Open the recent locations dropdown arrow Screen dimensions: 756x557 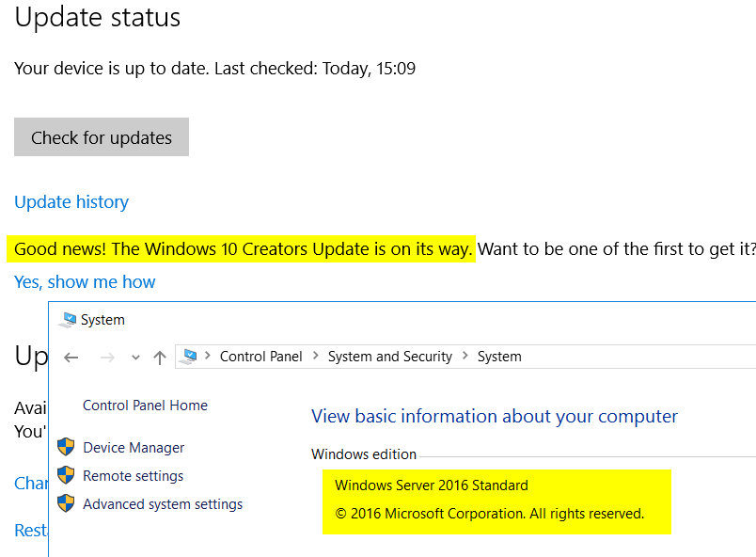(135, 358)
